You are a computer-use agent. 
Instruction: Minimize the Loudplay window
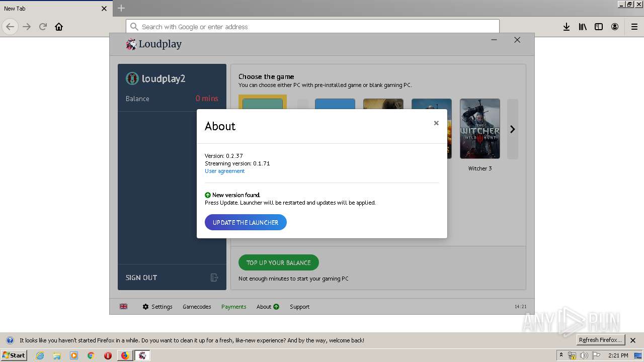click(x=494, y=40)
